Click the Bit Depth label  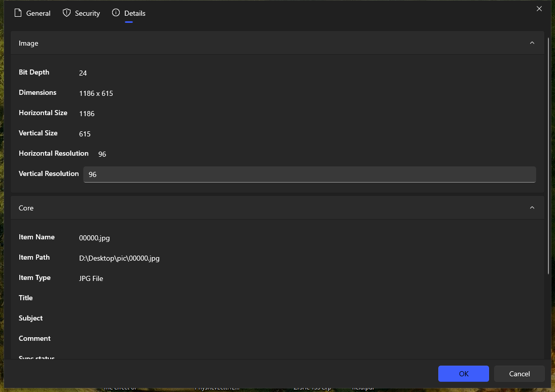[x=34, y=72]
